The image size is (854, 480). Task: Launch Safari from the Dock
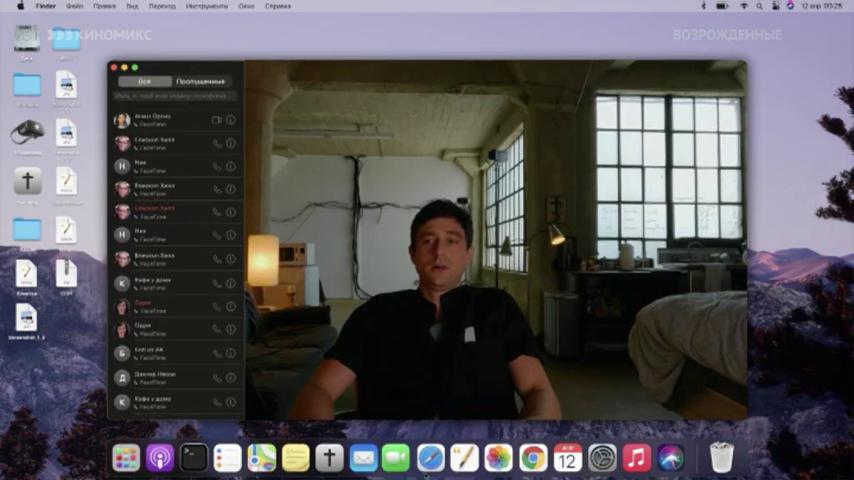pyautogui.click(x=431, y=458)
